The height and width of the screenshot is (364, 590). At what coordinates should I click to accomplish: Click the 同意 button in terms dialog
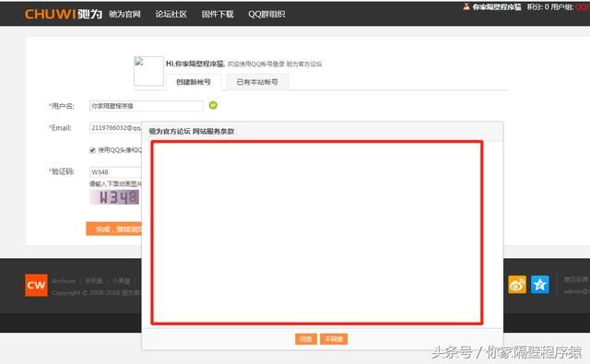point(306,339)
